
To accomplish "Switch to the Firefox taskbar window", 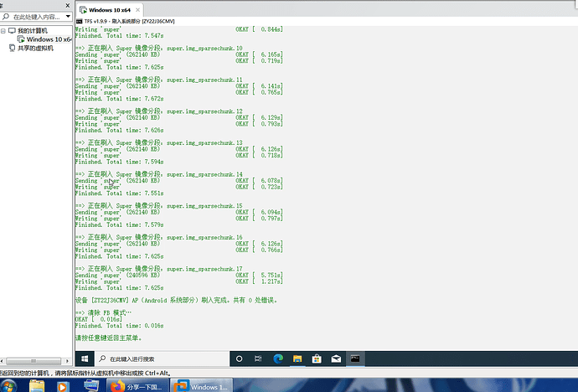I will 138,386.
